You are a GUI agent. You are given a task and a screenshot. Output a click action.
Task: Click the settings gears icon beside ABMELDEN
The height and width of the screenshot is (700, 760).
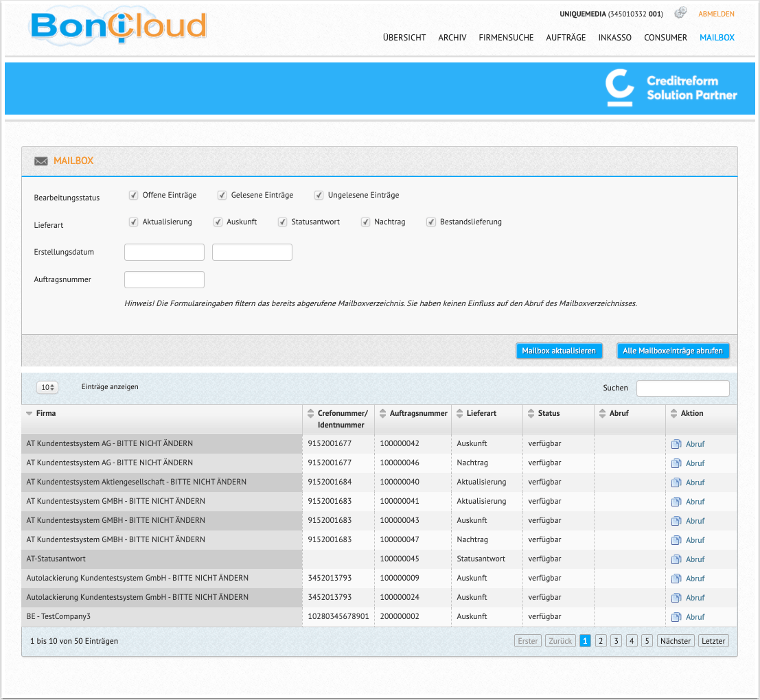point(680,13)
